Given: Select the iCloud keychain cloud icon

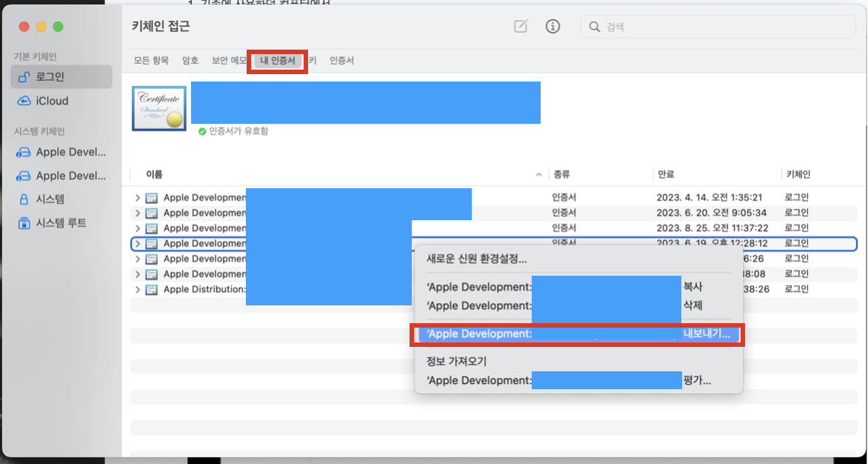Looking at the screenshot, I should pyautogui.click(x=24, y=101).
